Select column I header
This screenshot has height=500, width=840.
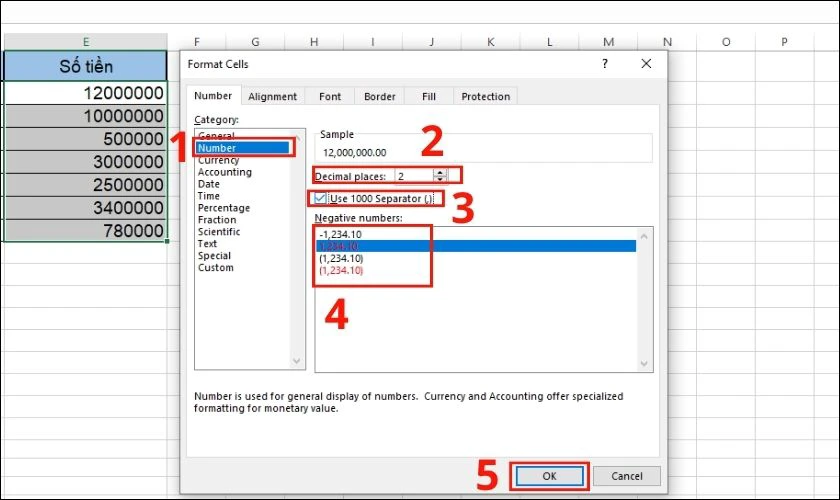point(373,42)
